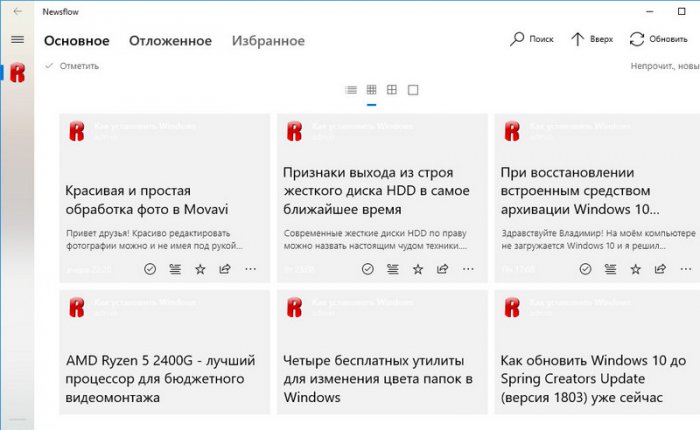Switch to the Избранное tab
700x430 pixels.
coord(268,41)
